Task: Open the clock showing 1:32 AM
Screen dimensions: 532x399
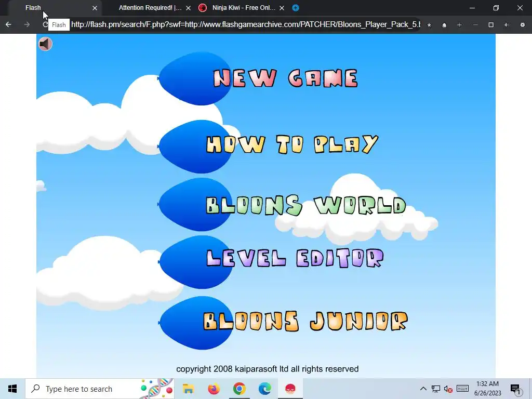Action: [487, 389]
